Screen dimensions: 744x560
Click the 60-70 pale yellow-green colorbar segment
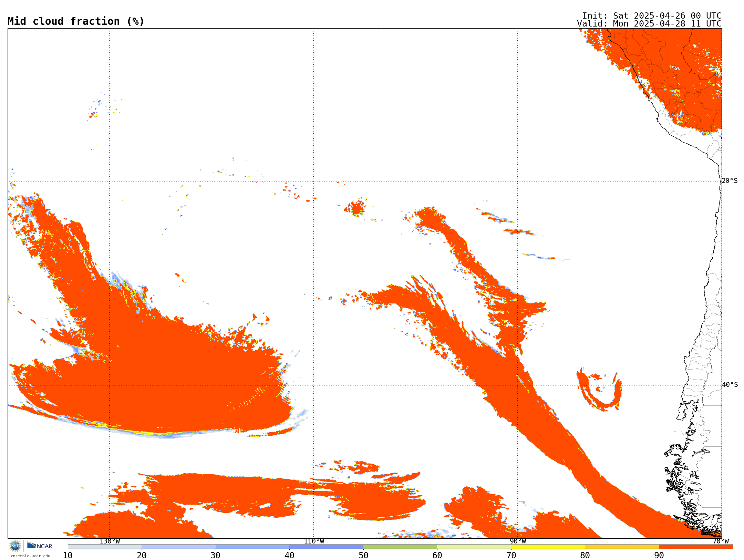[x=474, y=547]
